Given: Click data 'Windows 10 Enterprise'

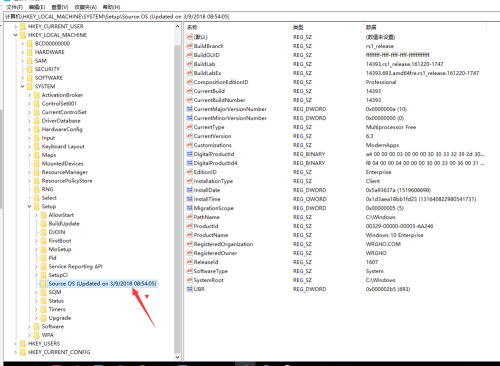Looking at the screenshot, I should click(x=394, y=235).
